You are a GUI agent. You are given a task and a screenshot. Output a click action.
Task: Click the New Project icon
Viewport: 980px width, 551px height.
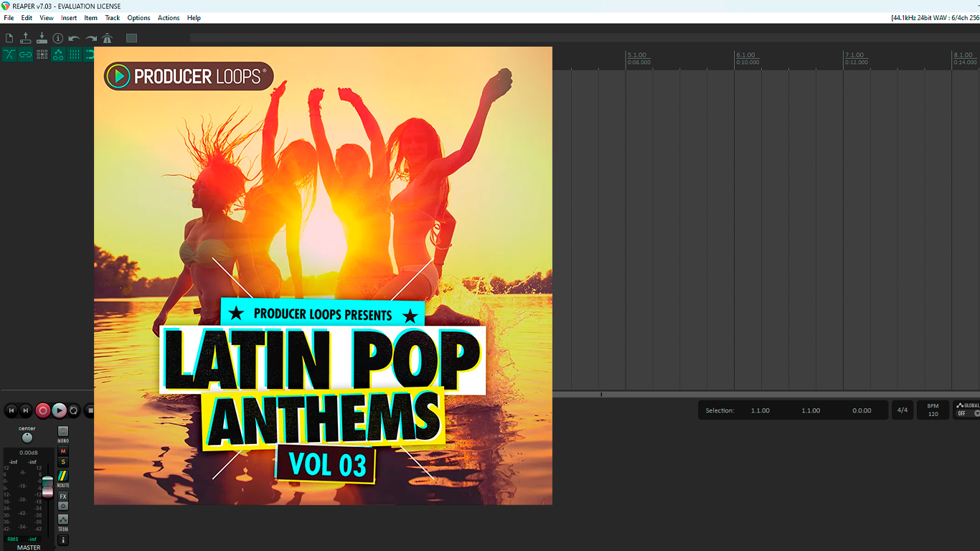(x=9, y=38)
